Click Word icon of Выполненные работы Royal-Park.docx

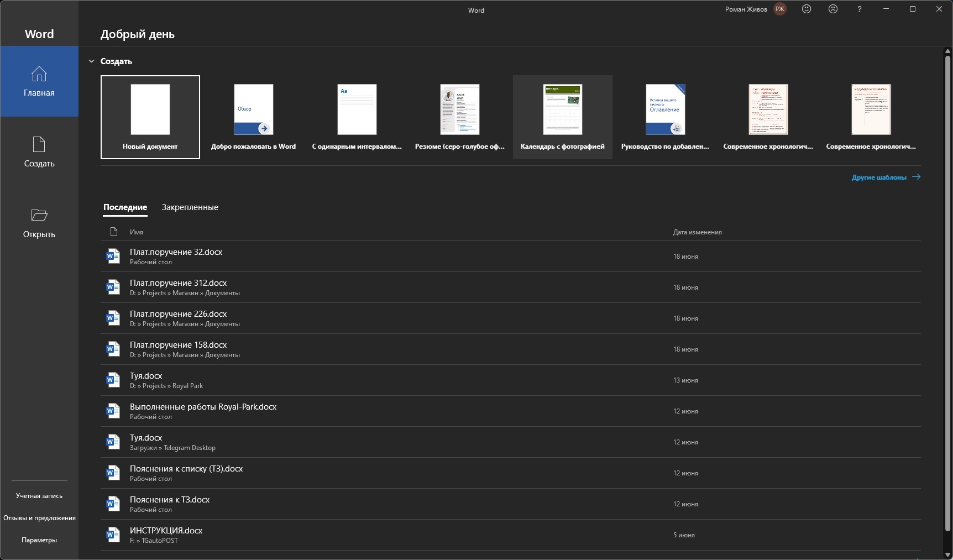[x=113, y=411]
